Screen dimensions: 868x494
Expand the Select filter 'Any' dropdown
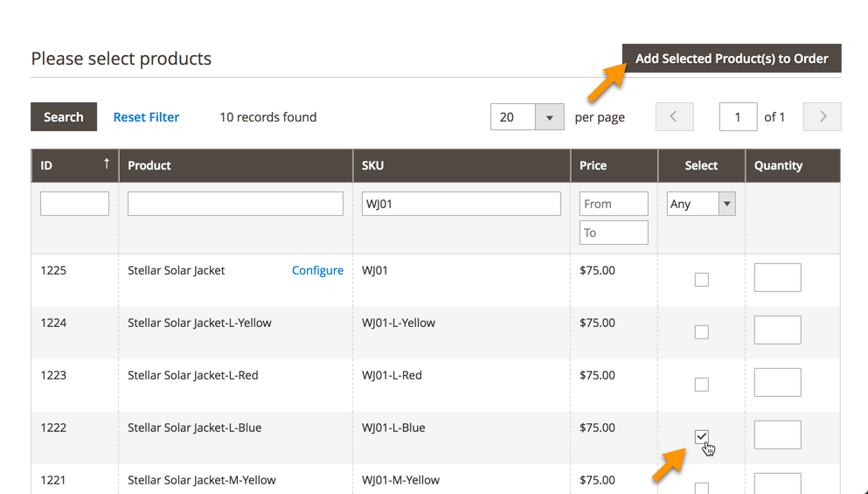click(726, 204)
